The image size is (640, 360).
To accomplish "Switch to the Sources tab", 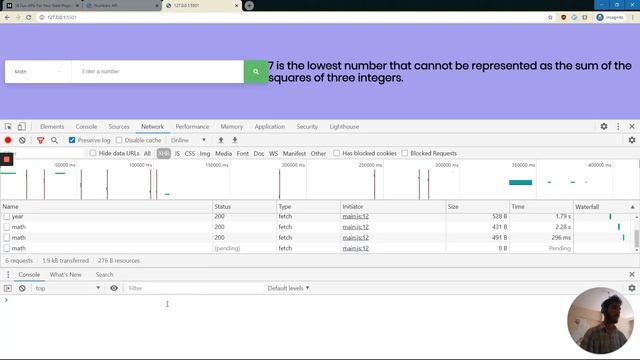I will click(119, 127).
